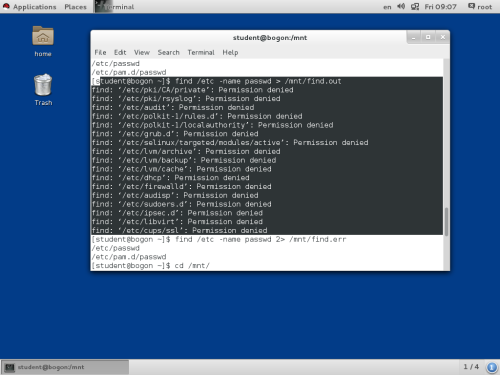This screenshot has width=500, height=375.
Task: Click the '/etc/selinux/targeted/modules/active' line
Action: click(x=230, y=143)
